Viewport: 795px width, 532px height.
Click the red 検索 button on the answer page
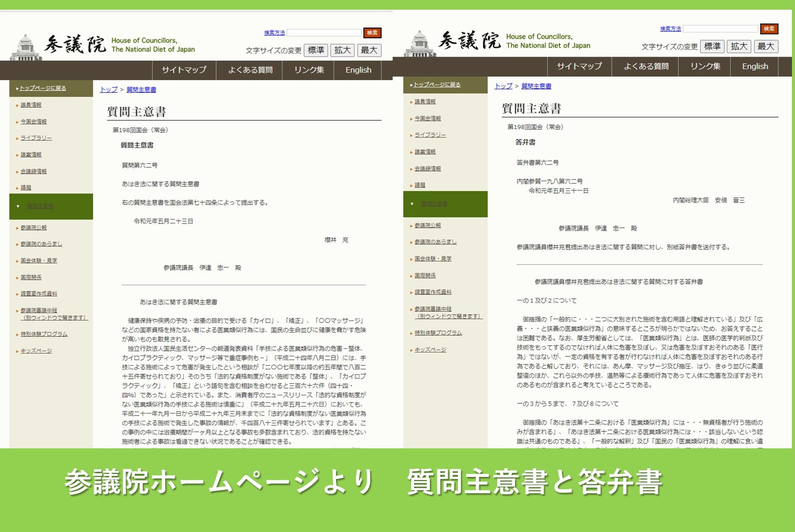point(769,29)
